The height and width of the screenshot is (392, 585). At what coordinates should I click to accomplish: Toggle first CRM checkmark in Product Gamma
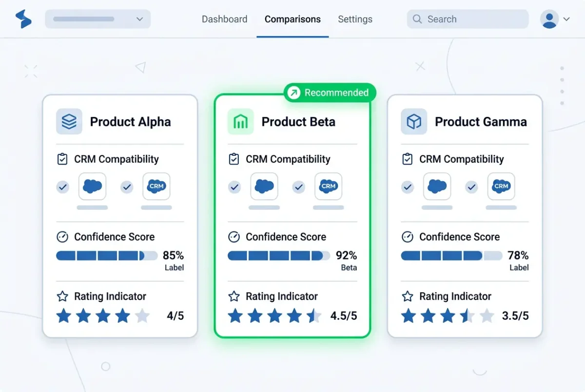pyautogui.click(x=407, y=187)
